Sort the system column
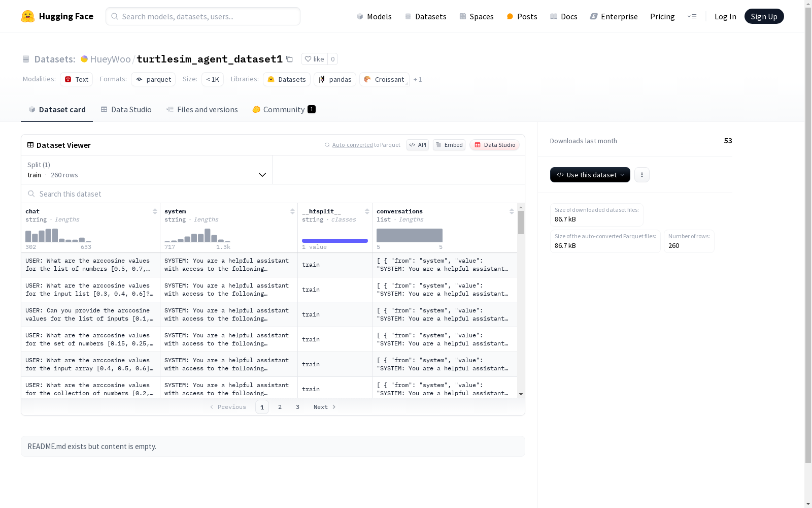Screen dimensions: 812x508 [292, 211]
